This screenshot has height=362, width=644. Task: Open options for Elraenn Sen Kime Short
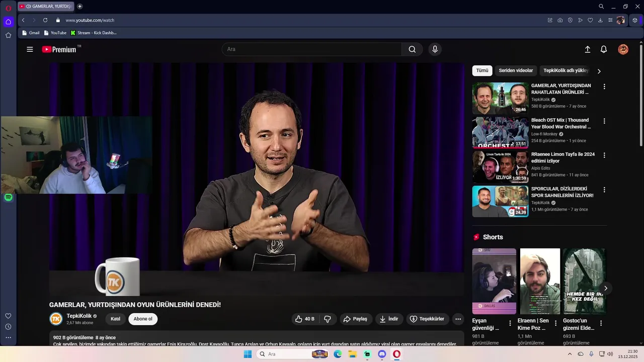point(555,323)
